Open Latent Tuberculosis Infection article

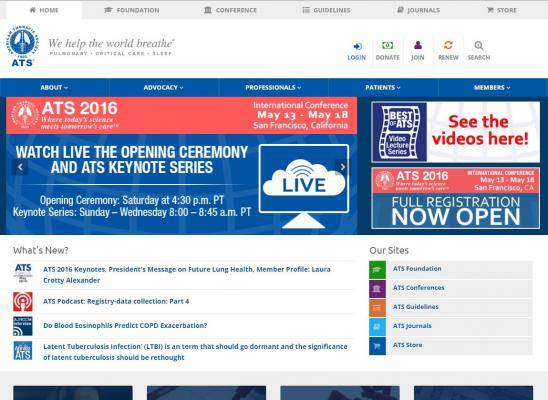click(x=195, y=352)
